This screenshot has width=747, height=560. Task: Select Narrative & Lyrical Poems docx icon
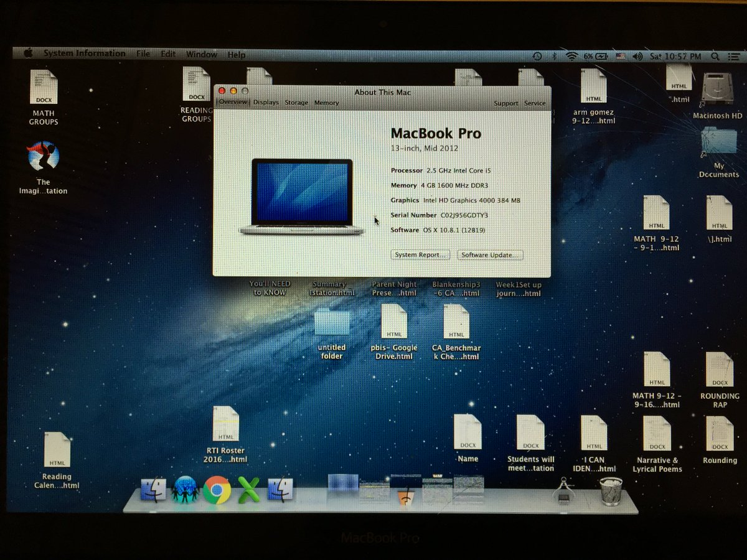[657, 434]
